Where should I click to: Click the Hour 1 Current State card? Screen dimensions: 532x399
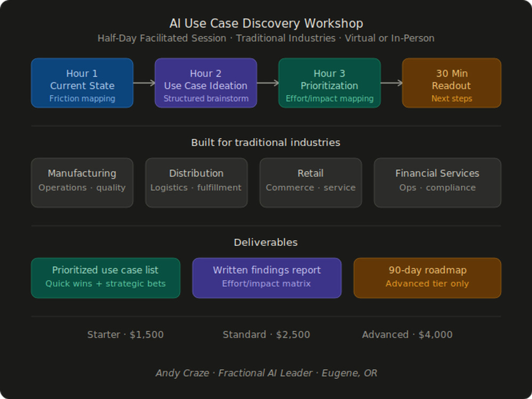(82, 83)
